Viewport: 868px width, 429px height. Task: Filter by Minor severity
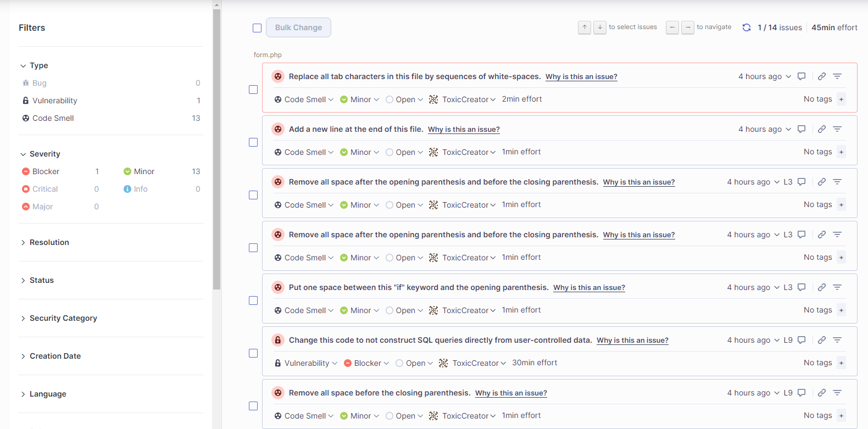click(x=162, y=171)
